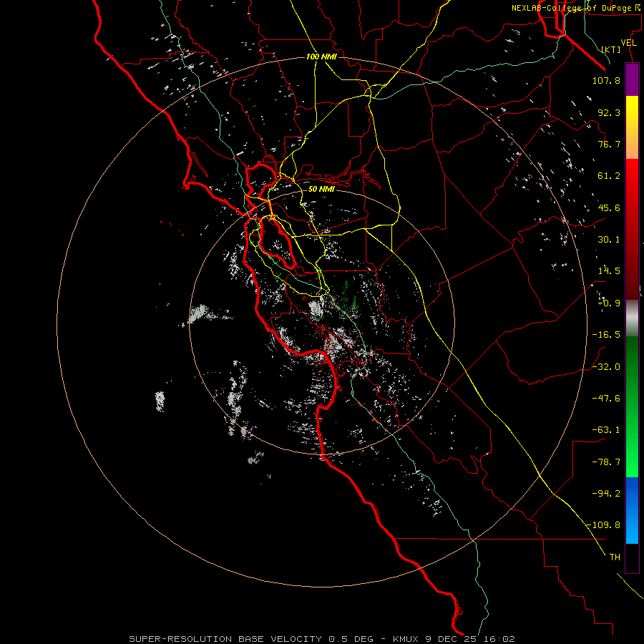The width and height of the screenshot is (644, 644).
Task: Select the 45.6 velocity scale value
Action: click(x=609, y=208)
